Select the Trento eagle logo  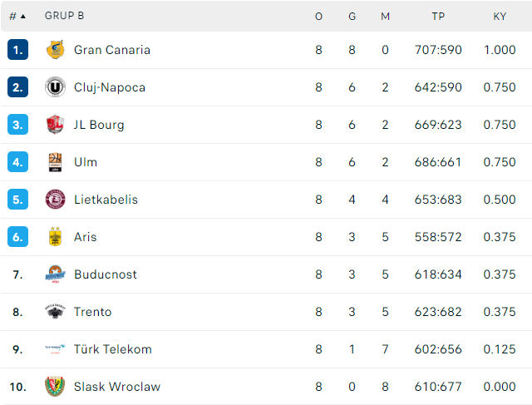click(55, 312)
